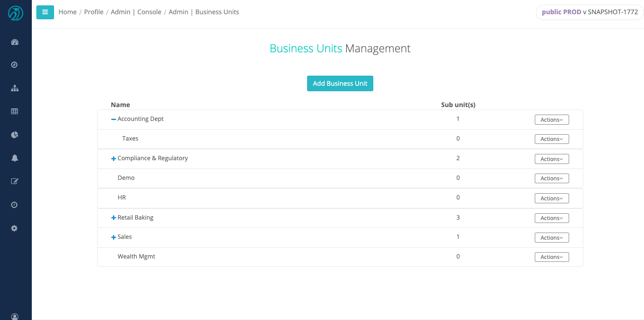644x320 pixels.
Task: Click the clock history sidebar icon
Action: [15, 205]
